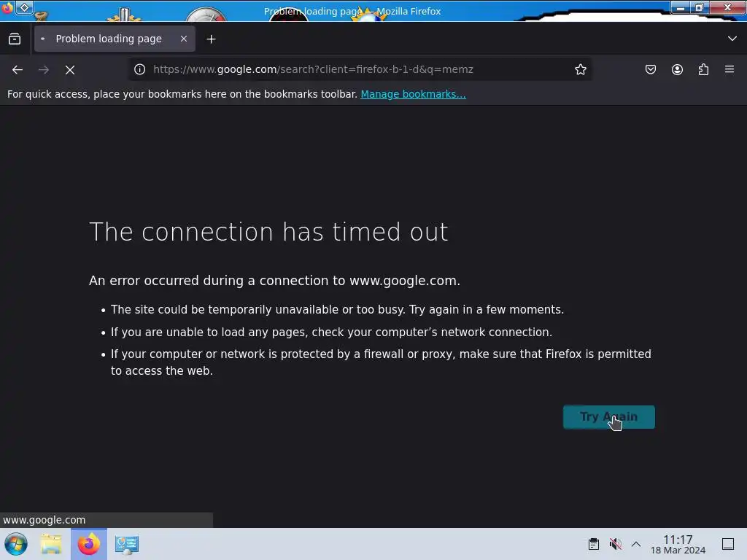Screen dimensions: 747x560
Task: Open the Firefox View icon
Action: coord(15,39)
